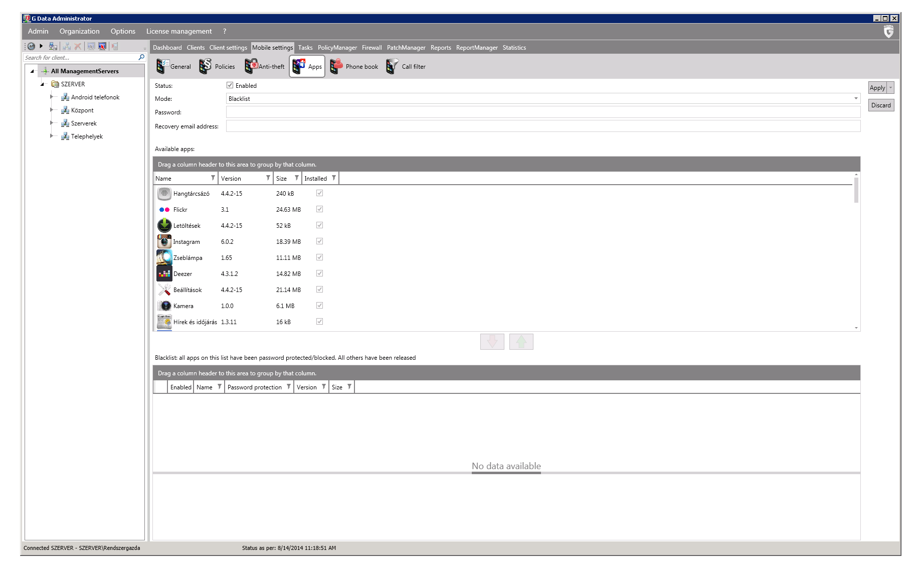Collapse the SZERVER tree node

(42, 84)
